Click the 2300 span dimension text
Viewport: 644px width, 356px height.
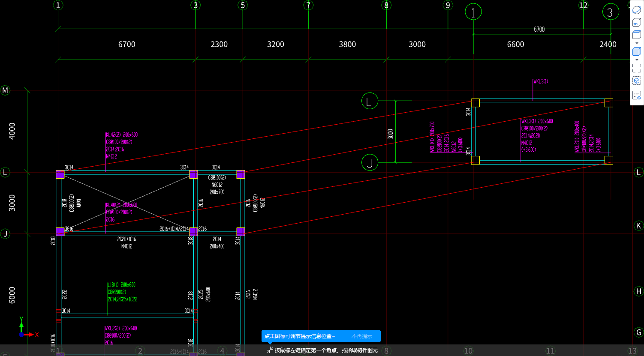[x=219, y=44]
